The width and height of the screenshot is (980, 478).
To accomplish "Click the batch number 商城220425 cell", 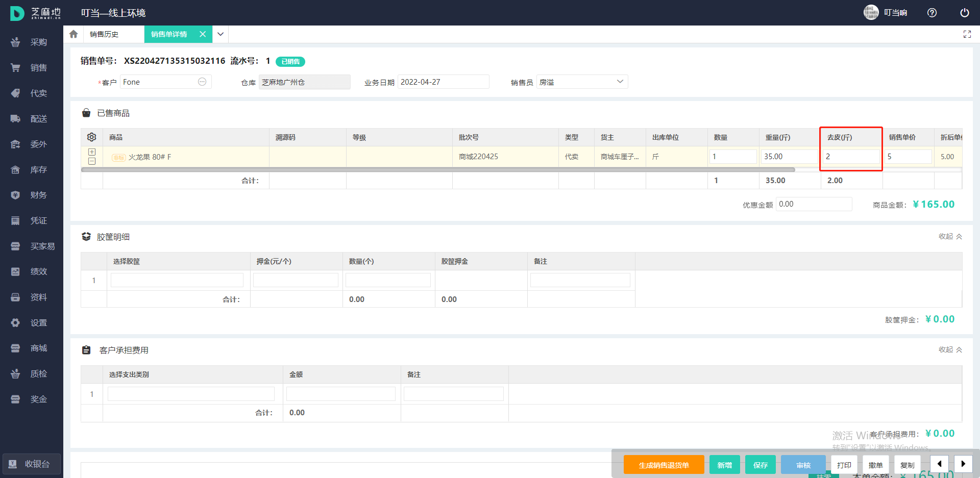I will click(x=505, y=157).
